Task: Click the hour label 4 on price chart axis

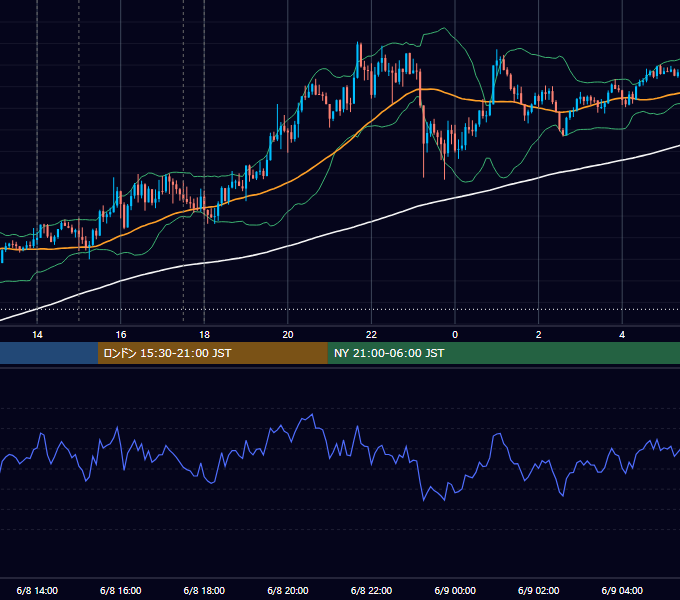Action: point(622,335)
